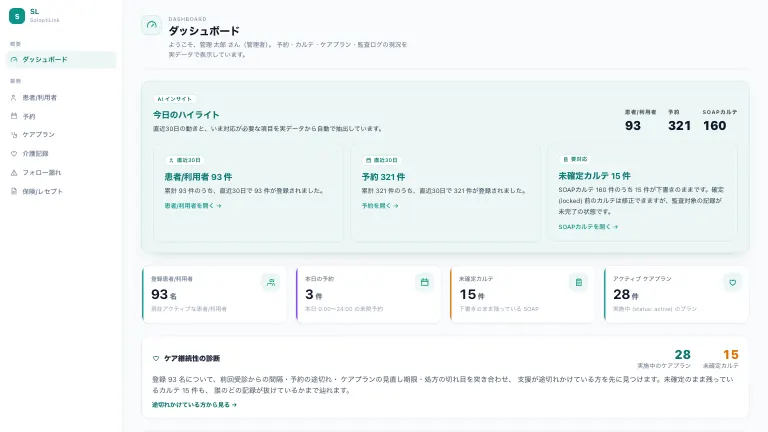Click the 保険/レセプト document icon
The height and width of the screenshot is (432, 768).
(x=14, y=191)
